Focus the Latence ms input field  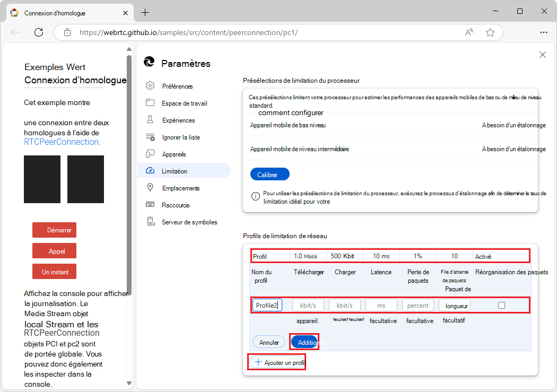pos(381,306)
